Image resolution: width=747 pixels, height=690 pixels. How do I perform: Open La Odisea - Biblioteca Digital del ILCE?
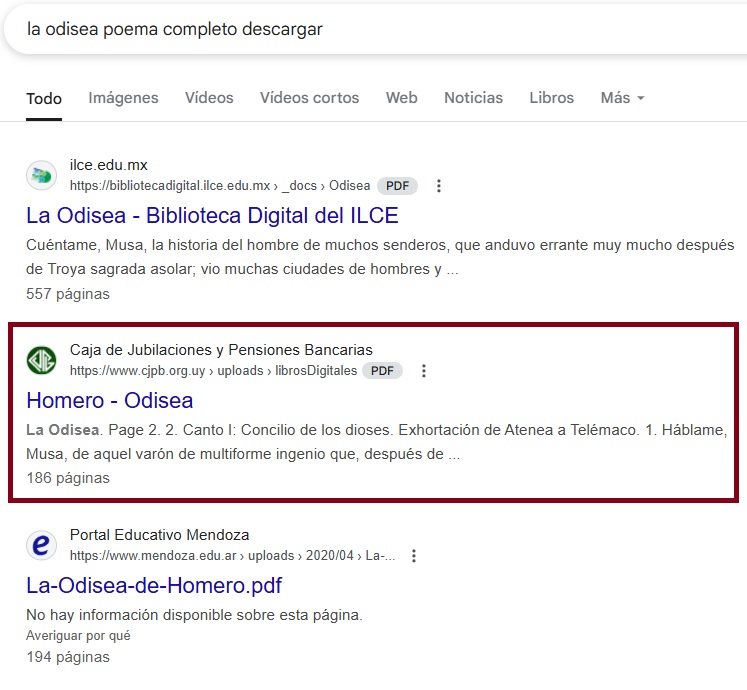pos(212,215)
